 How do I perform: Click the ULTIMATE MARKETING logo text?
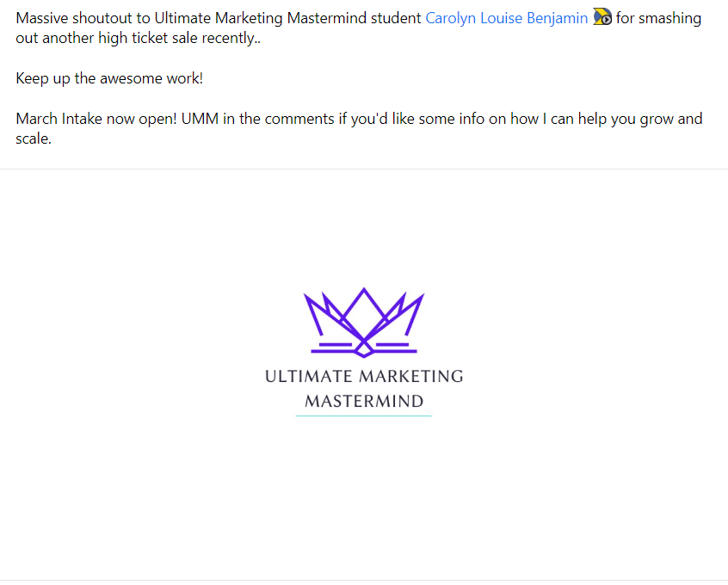(364, 376)
